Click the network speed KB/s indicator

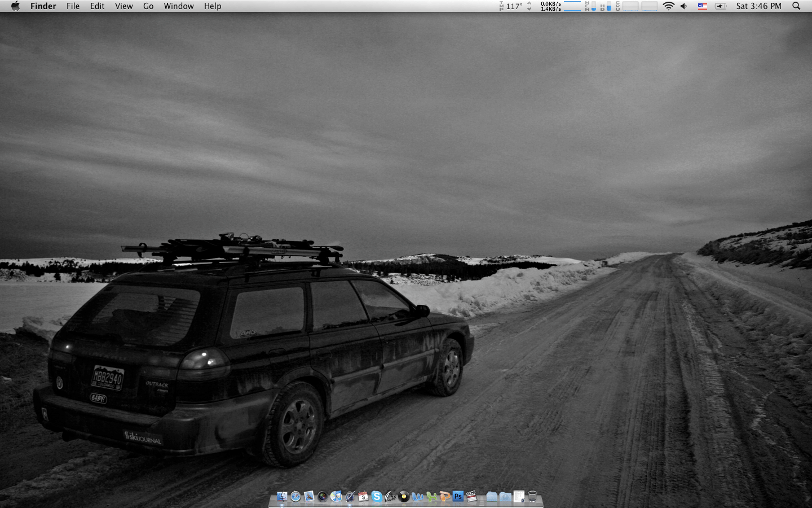click(x=551, y=6)
